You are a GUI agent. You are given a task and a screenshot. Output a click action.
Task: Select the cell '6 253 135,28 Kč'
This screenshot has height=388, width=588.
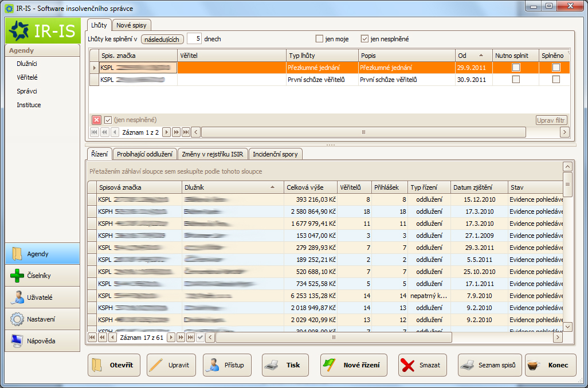pyautogui.click(x=311, y=295)
